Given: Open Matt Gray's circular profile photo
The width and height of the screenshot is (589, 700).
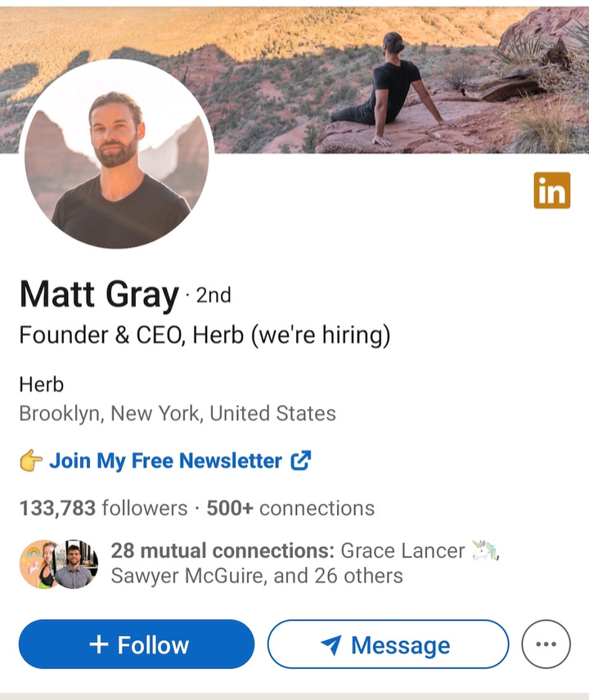Looking at the screenshot, I should point(116,154).
